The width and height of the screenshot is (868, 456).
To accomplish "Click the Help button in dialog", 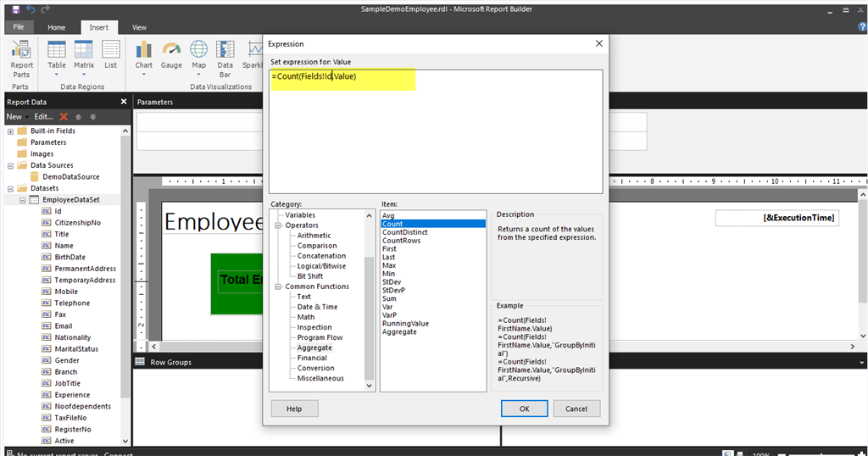I will click(x=294, y=409).
